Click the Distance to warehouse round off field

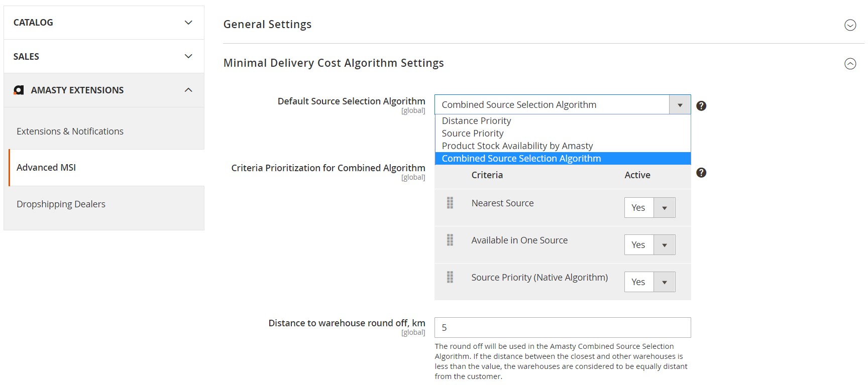[562, 328]
